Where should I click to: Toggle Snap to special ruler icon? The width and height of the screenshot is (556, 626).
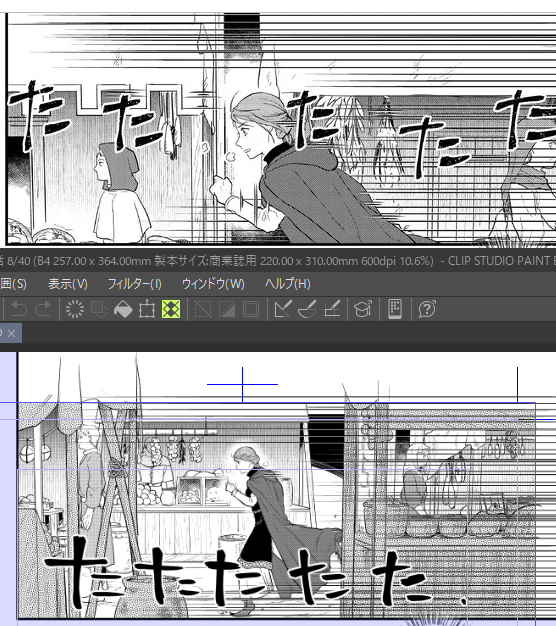307,309
